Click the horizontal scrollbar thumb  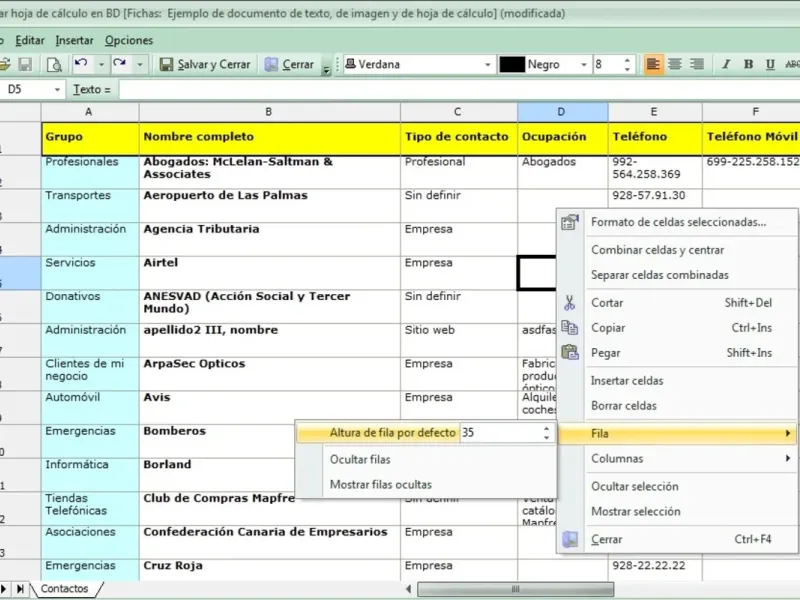(515, 589)
